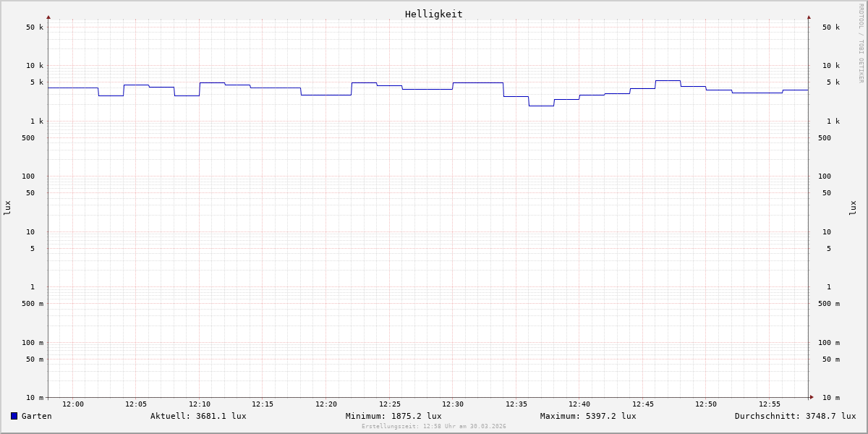868x434 pixels.
Task: Click the left lux axis label
Action: [7, 208]
